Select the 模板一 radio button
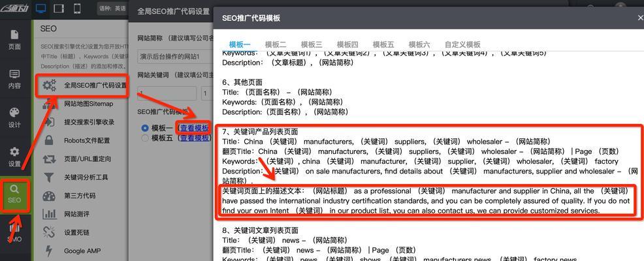This screenshot has width=644, height=261. pos(144,128)
